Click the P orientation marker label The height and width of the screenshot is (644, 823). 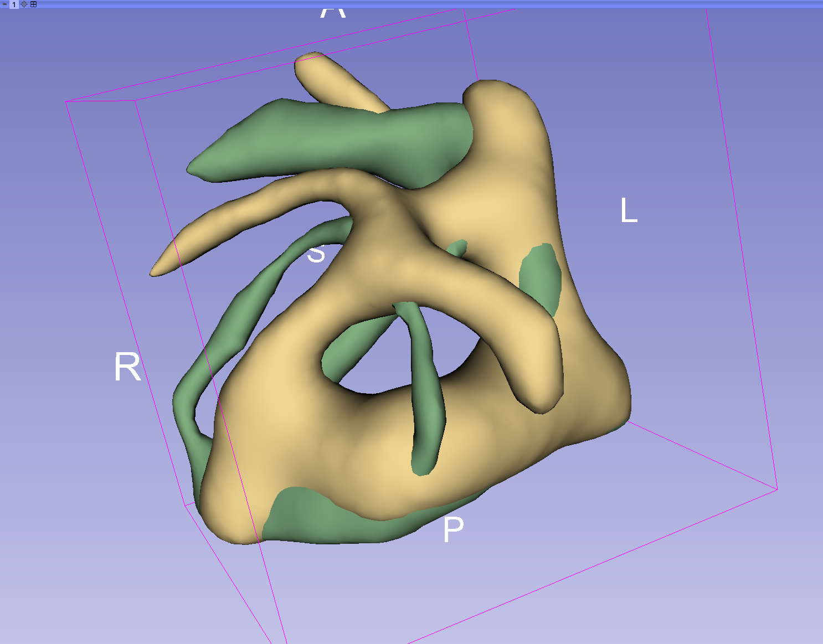[453, 529]
